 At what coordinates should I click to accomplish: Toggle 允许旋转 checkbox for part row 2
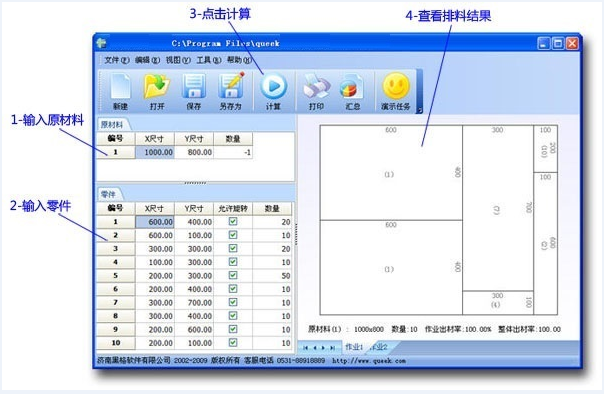click(233, 235)
